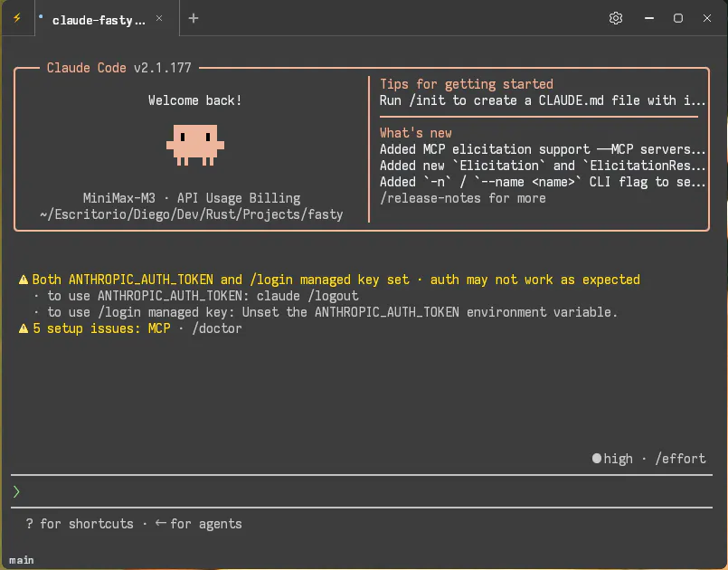The image size is (728, 570).
Task: Open settings via the gear icon
Action: (616, 18)
